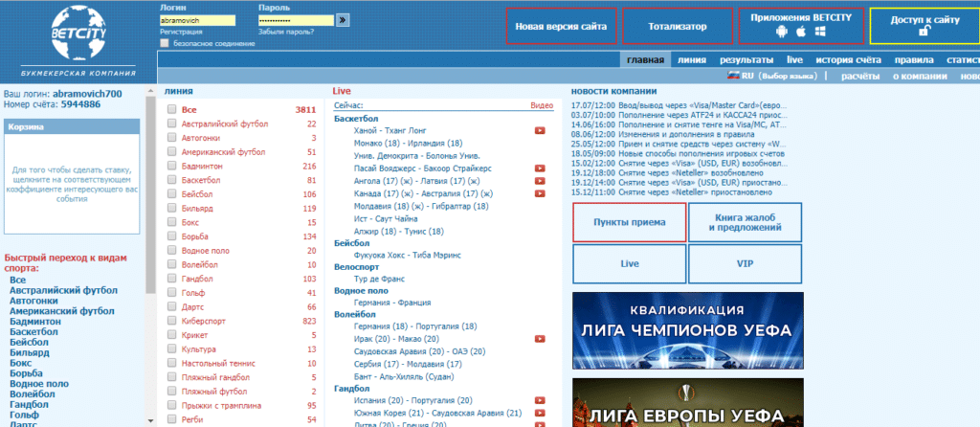Open the Видео link in Live section

coord(542,105)
